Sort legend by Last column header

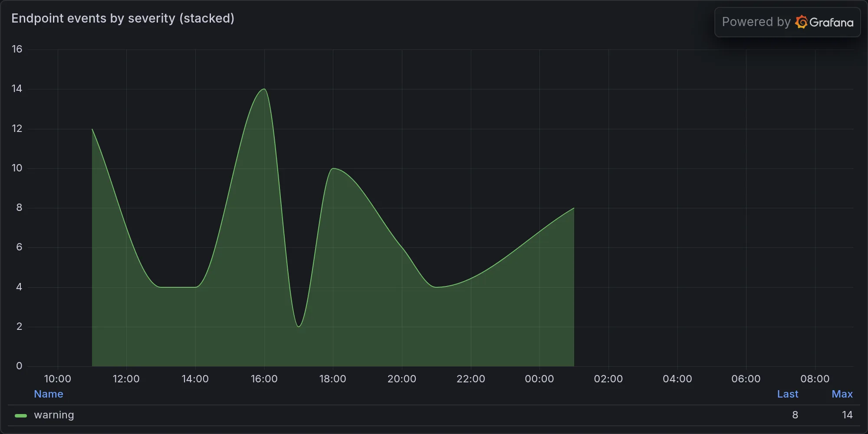click(x=788, y=394)
